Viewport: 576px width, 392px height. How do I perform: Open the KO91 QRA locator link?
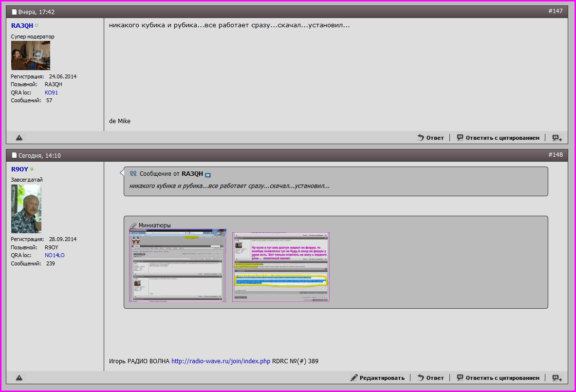52,93
